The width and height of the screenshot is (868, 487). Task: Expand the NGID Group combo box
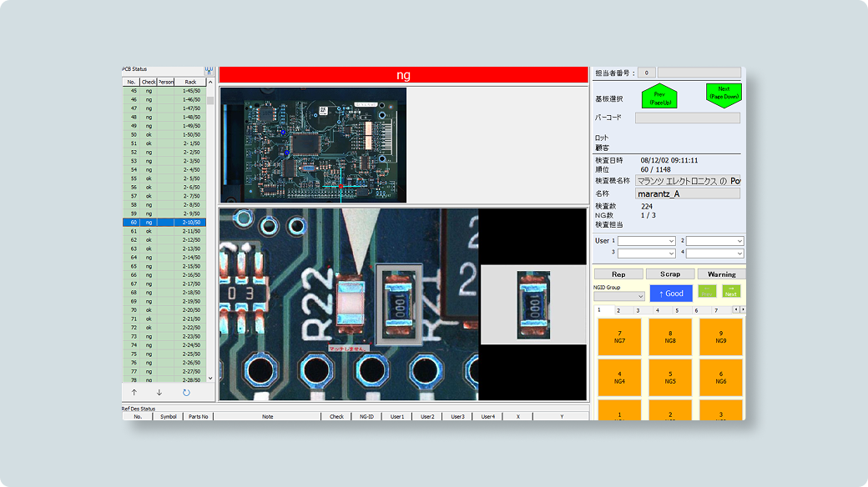(x=618, y=296)
